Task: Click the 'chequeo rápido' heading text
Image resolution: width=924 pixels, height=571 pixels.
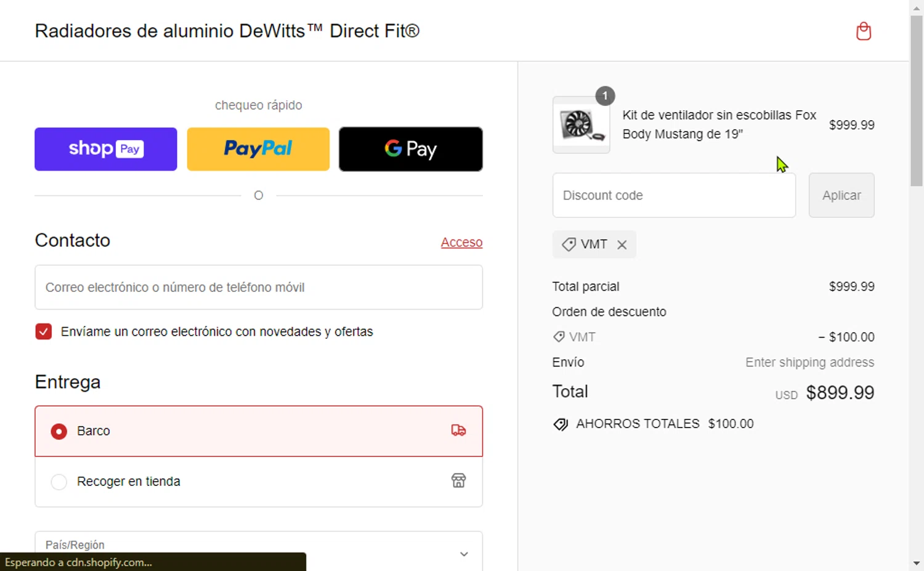Action: tap(259, 105)
